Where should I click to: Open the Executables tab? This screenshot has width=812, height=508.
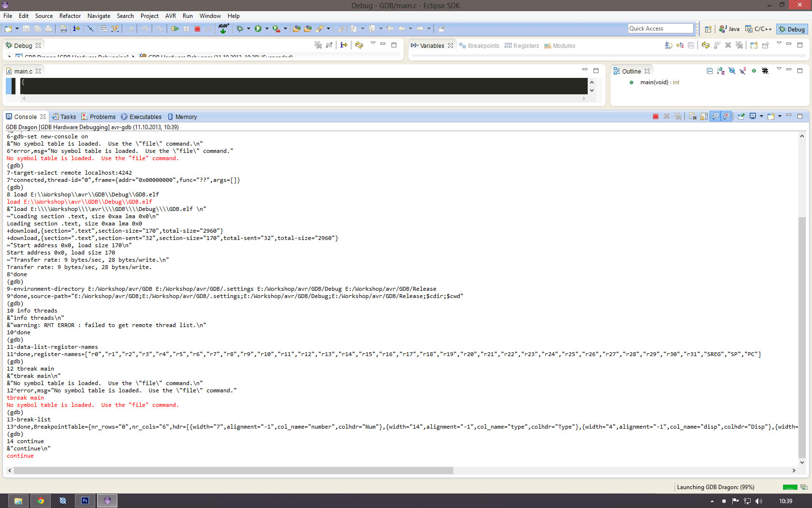point(141,117)
